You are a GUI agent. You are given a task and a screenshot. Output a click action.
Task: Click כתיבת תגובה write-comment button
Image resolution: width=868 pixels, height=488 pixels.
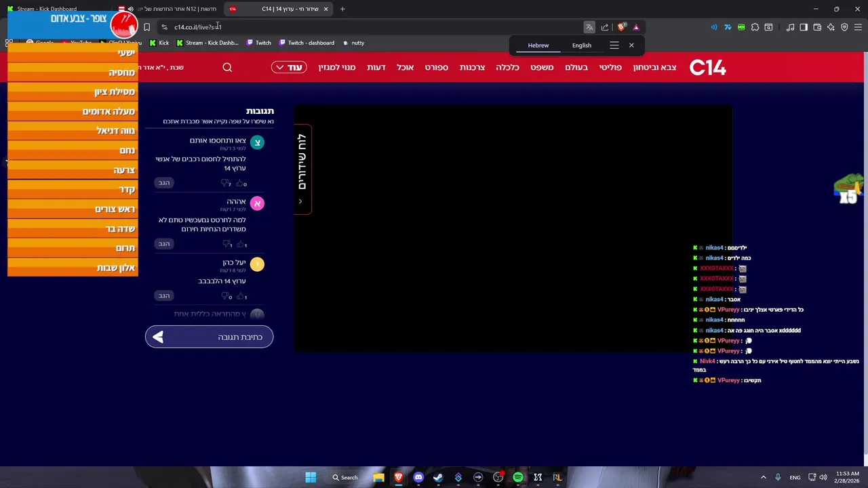[x=209, y=337]
